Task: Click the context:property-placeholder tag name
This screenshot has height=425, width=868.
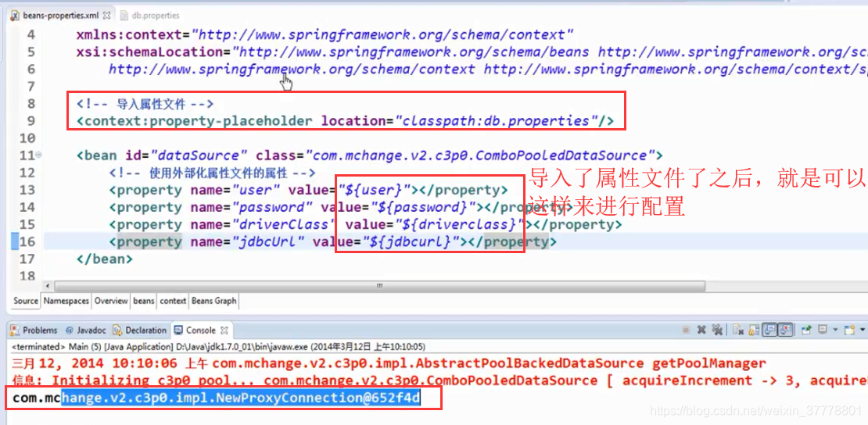Action: tap(198, 120)
